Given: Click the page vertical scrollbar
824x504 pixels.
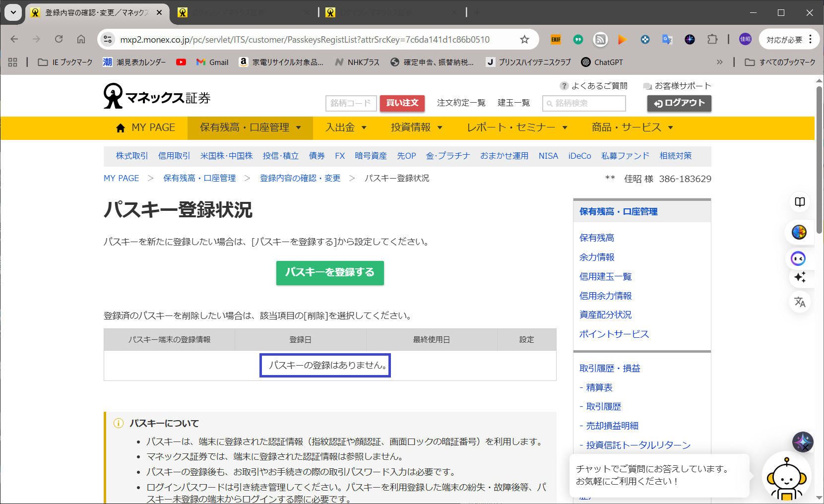Looking at the screenshot, I should pyautogui.click(x=819, y=159).
